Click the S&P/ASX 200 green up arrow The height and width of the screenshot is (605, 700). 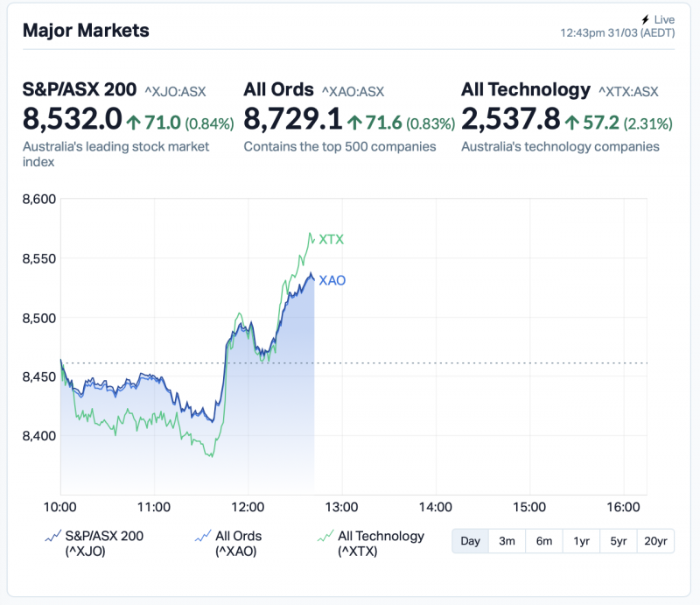pos(133,123)
